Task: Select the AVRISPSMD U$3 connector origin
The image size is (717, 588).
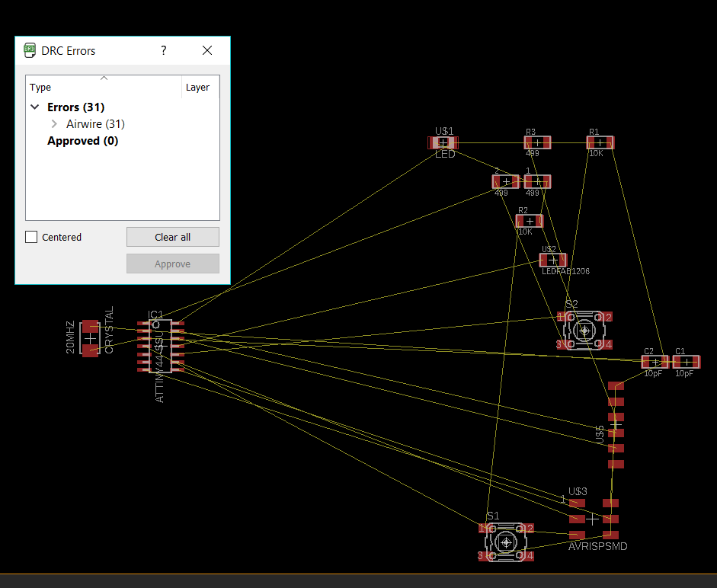Action: 592,519
